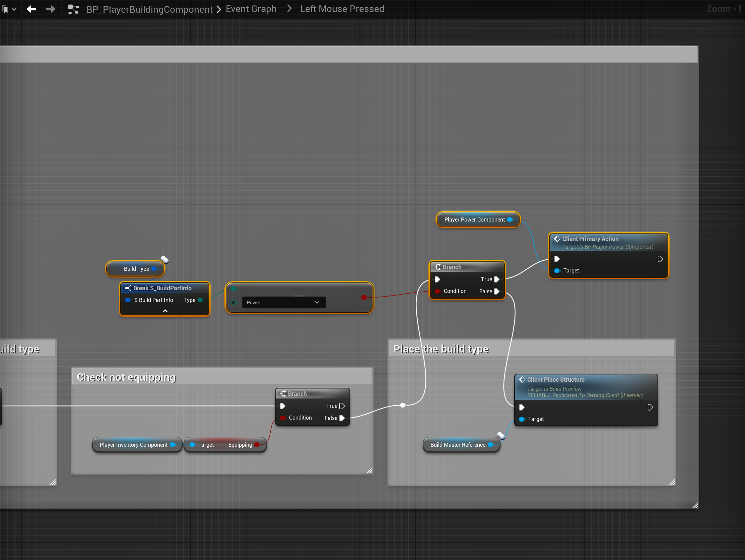The width and height of the screenshot is (745, 560).
Task: Click the blueprint graph icon in breadcrumb
Action: tap(73, 9)
